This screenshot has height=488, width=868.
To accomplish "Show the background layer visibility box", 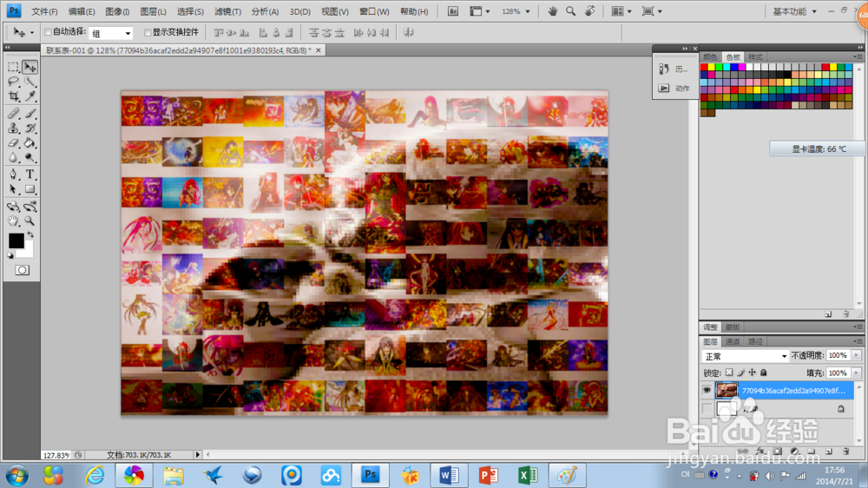I will tap(707, 409).
